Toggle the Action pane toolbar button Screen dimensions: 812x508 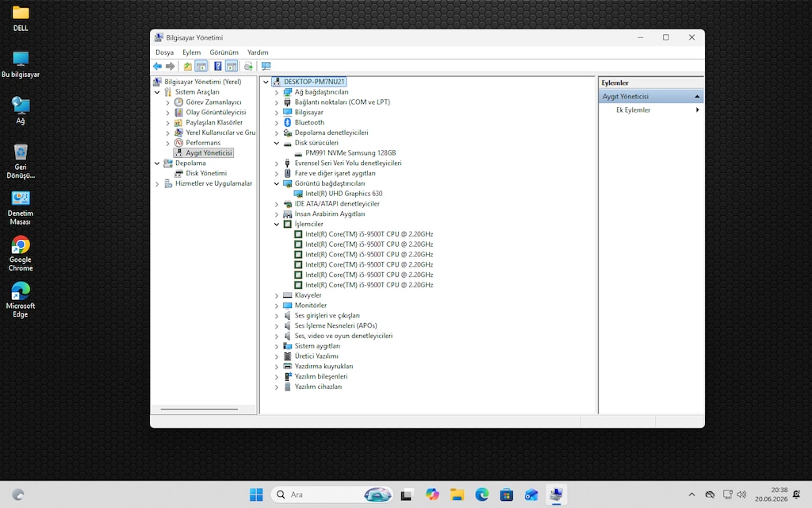232,67
